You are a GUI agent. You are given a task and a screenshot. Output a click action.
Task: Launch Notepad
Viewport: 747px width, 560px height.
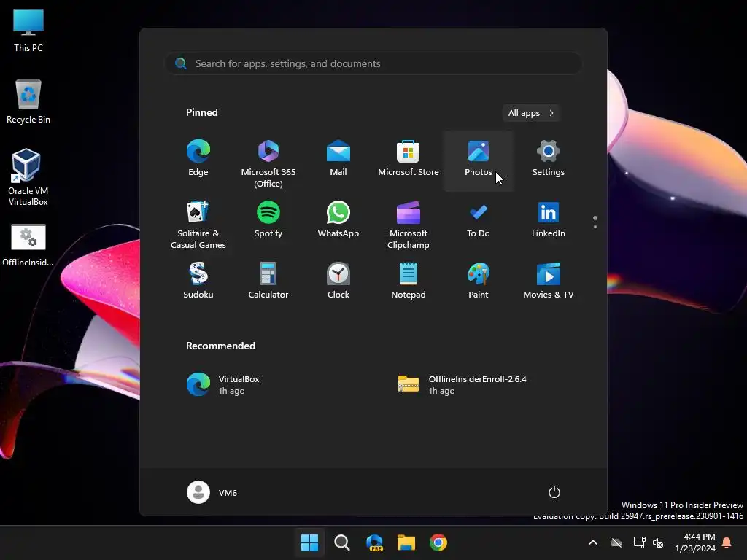(x=409, y=281)
